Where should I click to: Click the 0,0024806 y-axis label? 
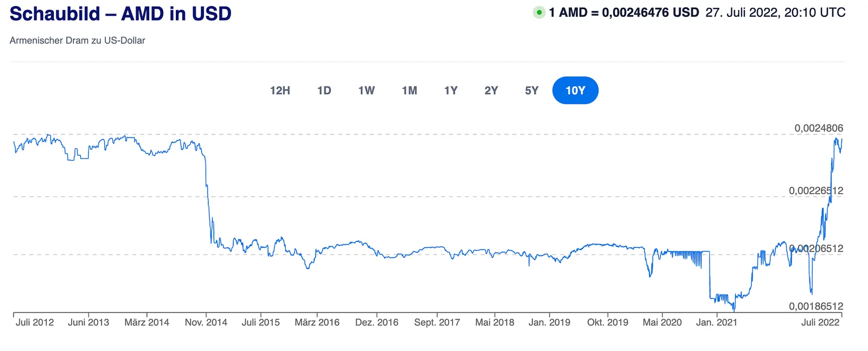[x=819, y=129]
